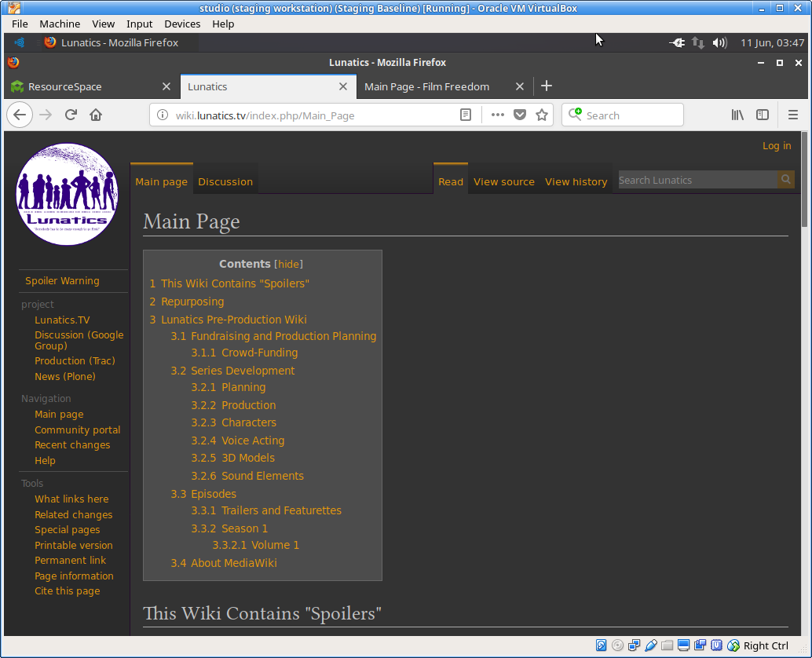The width and height of the screenshot is (812, 658).
Task: Open the View history tab
Action: [x=576, y=181]
